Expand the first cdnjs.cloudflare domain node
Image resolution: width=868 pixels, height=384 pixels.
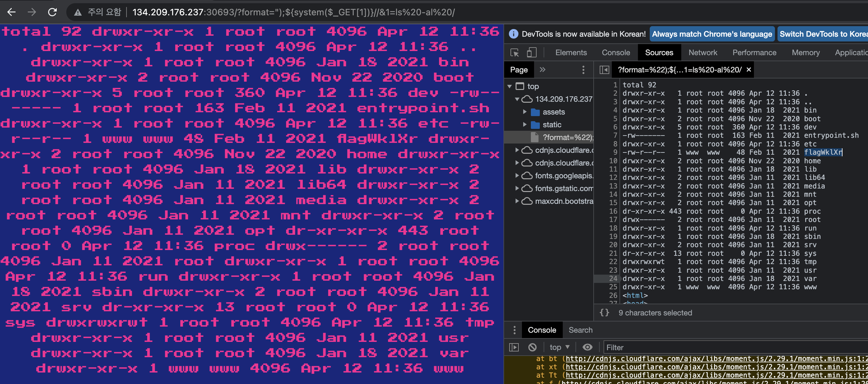(x=517, y=150)
